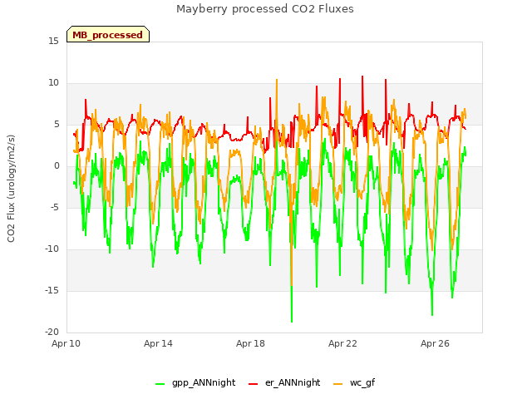Viewport: 532px width, 399px height.
Task: Toggle the er_ANNnight legend entry
Action: 284,383
